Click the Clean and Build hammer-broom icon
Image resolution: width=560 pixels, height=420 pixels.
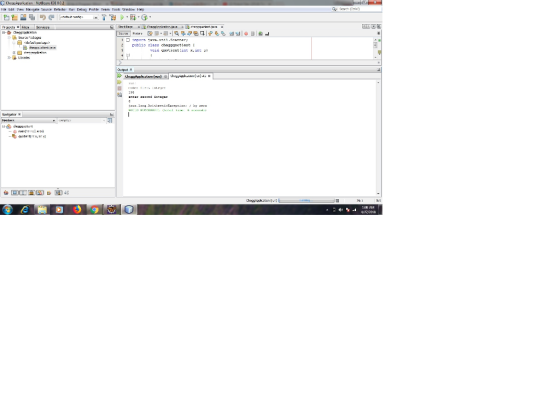coord(113,17)
